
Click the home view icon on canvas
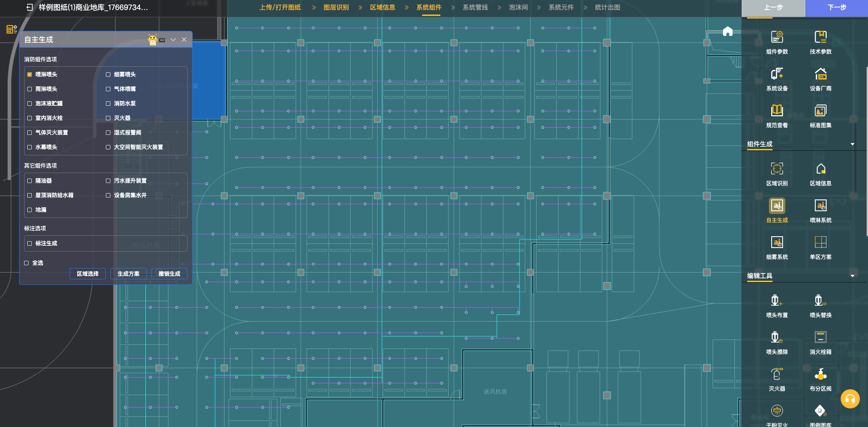click(728, 31)
